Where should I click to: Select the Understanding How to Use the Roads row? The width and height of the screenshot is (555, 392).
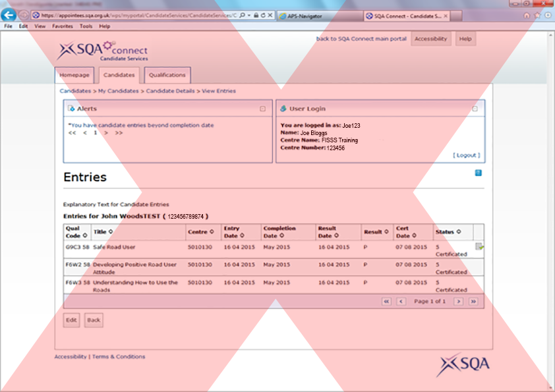[x=274, y=285]
